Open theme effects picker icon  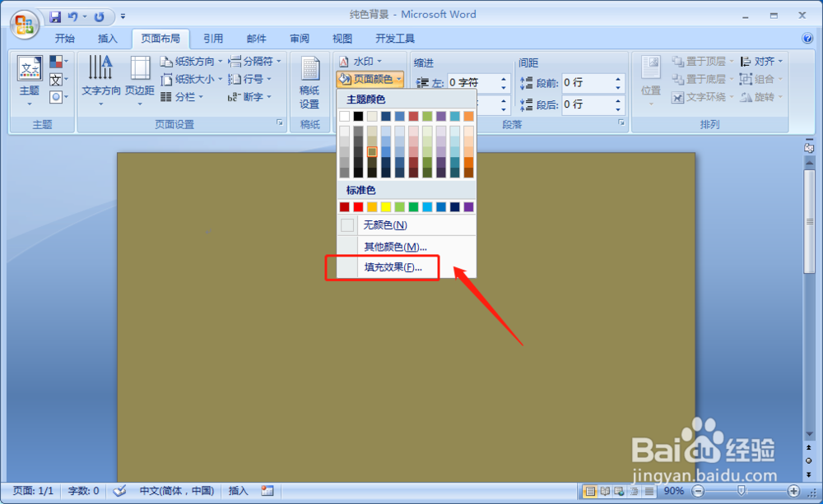point(58,97)
